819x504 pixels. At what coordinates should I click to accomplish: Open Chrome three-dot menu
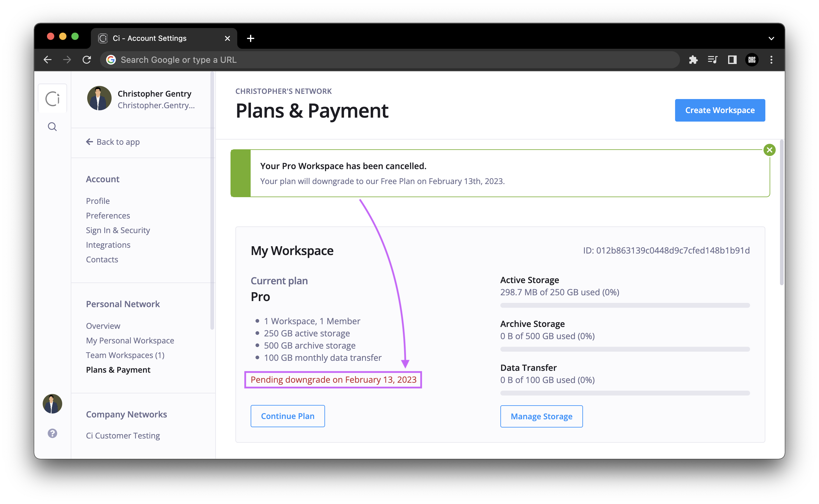[771, 60]
